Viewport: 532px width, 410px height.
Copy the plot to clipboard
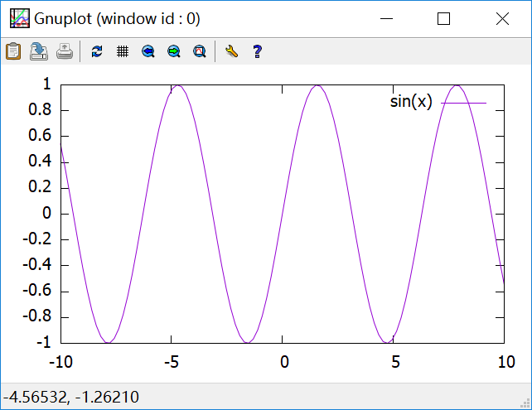tap(13, 51)
